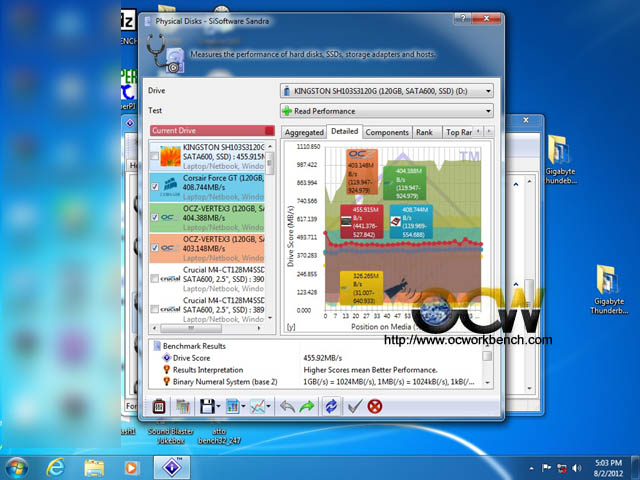
Task: Click the yellow 326.265M chart legend box
Action: click(361, 288)
